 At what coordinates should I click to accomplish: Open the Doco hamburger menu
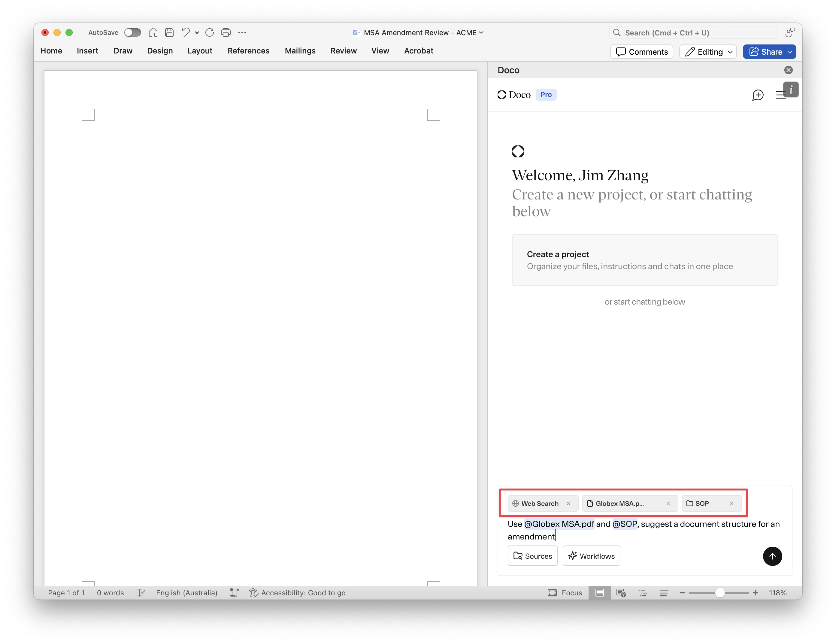781,95
